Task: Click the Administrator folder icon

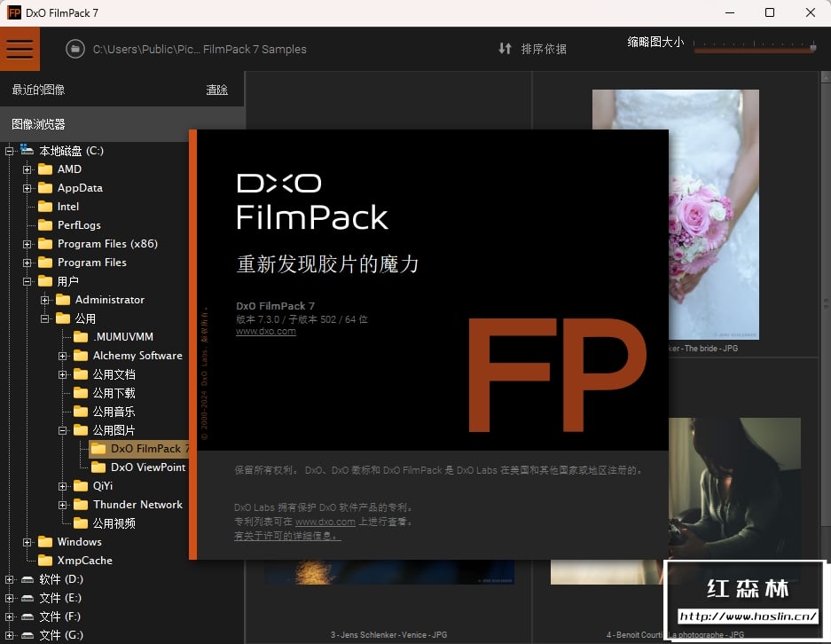Action: pos(63,300)
